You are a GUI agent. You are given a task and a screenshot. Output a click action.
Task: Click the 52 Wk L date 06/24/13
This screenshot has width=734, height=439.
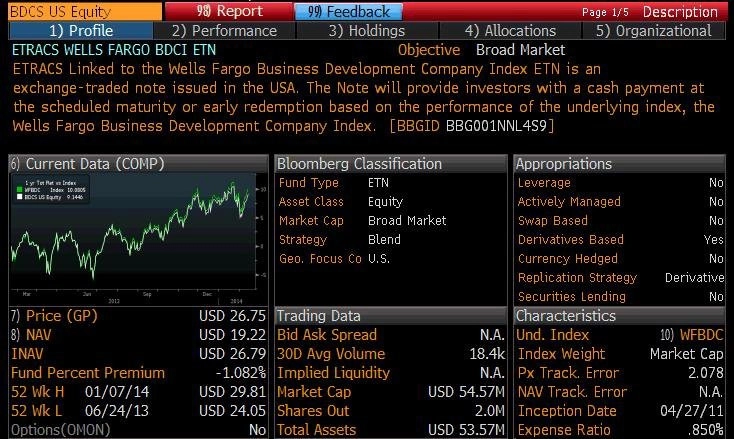pos(117,411)
